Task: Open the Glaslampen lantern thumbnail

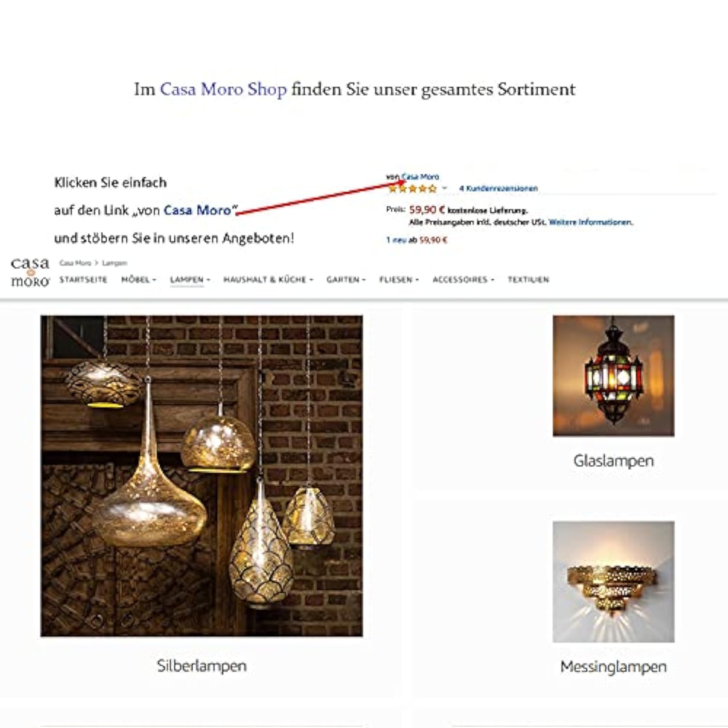Action: 613,376
